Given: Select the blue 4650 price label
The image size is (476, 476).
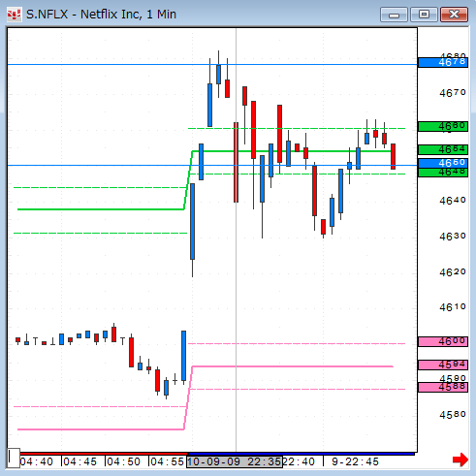Looking at the screenshot, I should pyautogui.click(x=443, y=163).
